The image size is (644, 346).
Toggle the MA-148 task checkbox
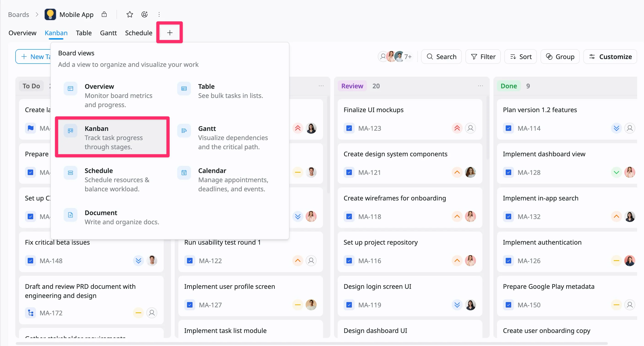click(x=30, y=261)
